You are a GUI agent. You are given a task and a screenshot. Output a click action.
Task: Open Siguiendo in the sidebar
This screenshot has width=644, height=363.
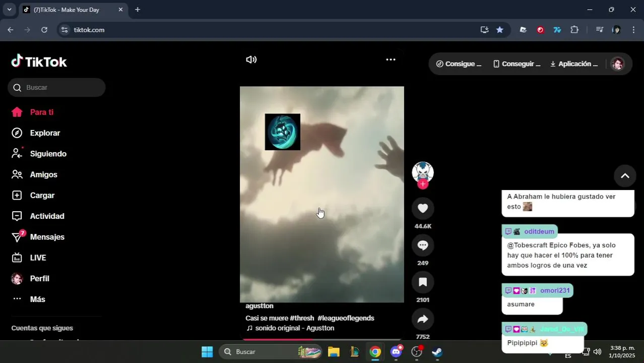39,154
